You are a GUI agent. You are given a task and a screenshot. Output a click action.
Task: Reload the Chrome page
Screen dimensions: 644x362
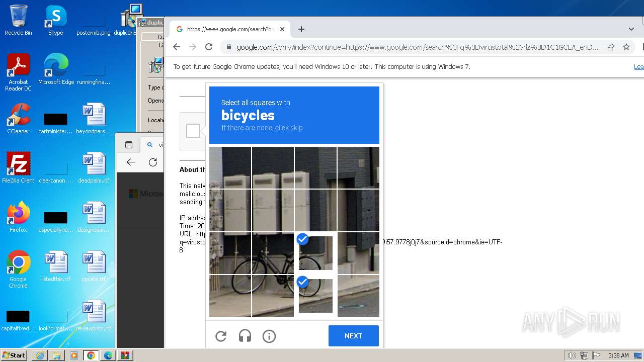coord(209,47)
